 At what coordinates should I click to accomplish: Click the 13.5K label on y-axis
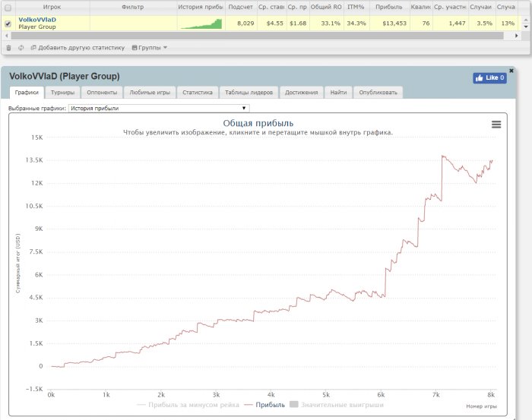coord(34,160)
